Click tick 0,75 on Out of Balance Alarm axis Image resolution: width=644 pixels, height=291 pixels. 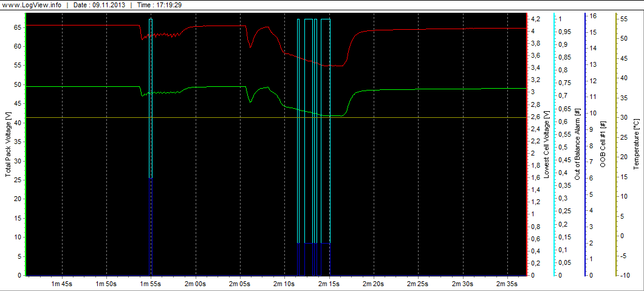pos(563,83)
